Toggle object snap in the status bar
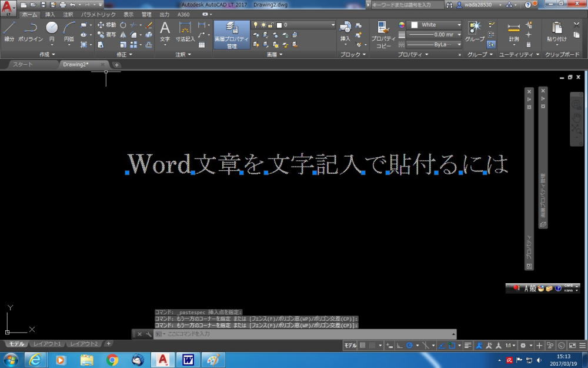The image size is (588, 368). pyautogui.click(x=452, y=346)
